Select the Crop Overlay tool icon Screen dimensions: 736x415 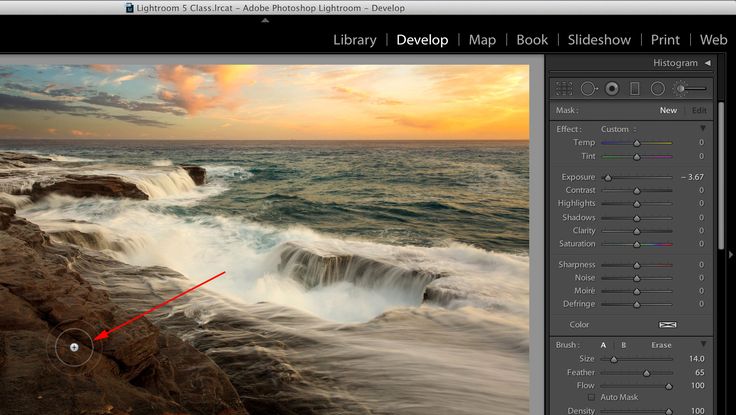[x=564, y=89]
